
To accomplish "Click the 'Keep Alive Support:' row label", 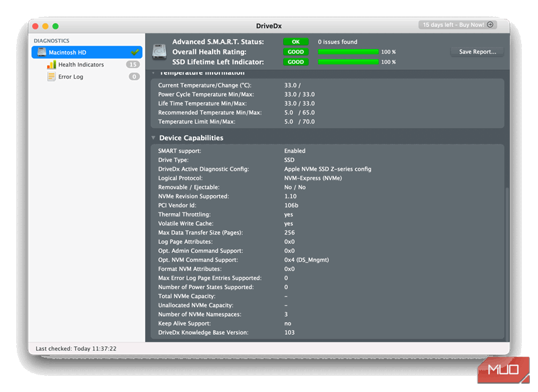I will pyautogui.click(x=184, y=323).
